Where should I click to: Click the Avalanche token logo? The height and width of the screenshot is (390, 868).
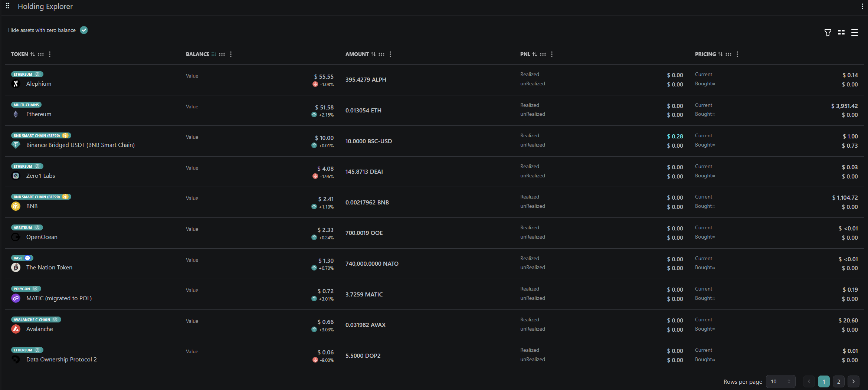click(x=16, y=329)
